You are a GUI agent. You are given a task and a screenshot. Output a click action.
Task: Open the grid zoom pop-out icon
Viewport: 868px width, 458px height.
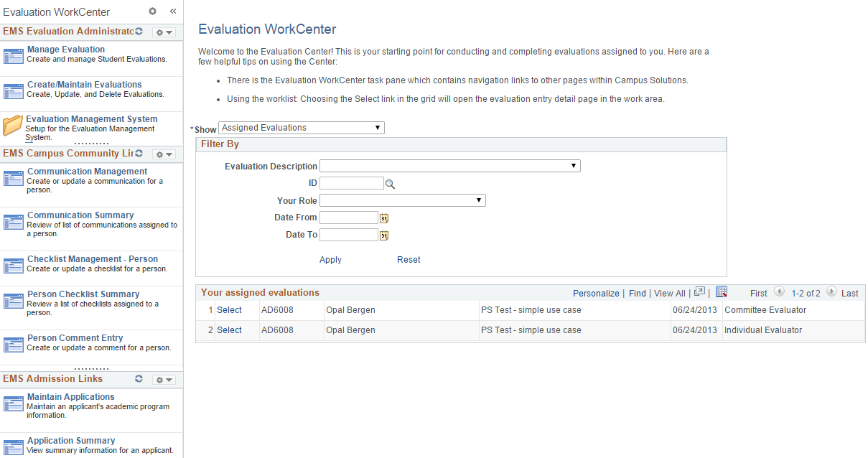(699, 291)
